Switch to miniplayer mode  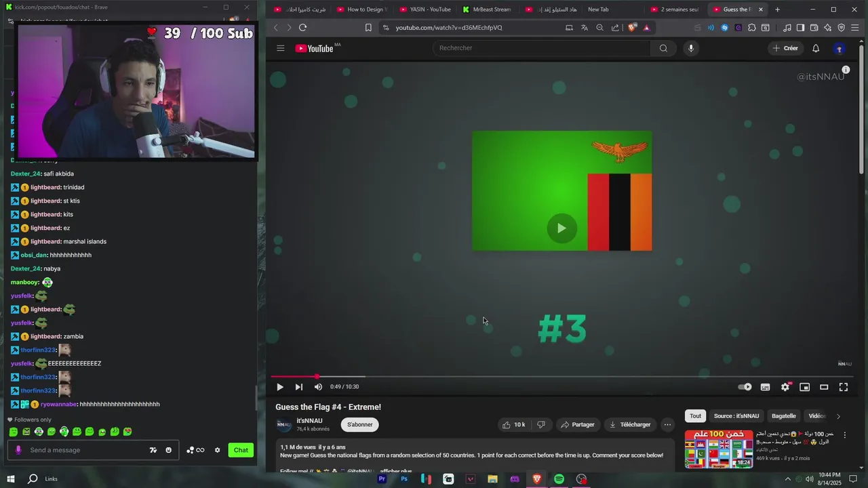[805, 387]
